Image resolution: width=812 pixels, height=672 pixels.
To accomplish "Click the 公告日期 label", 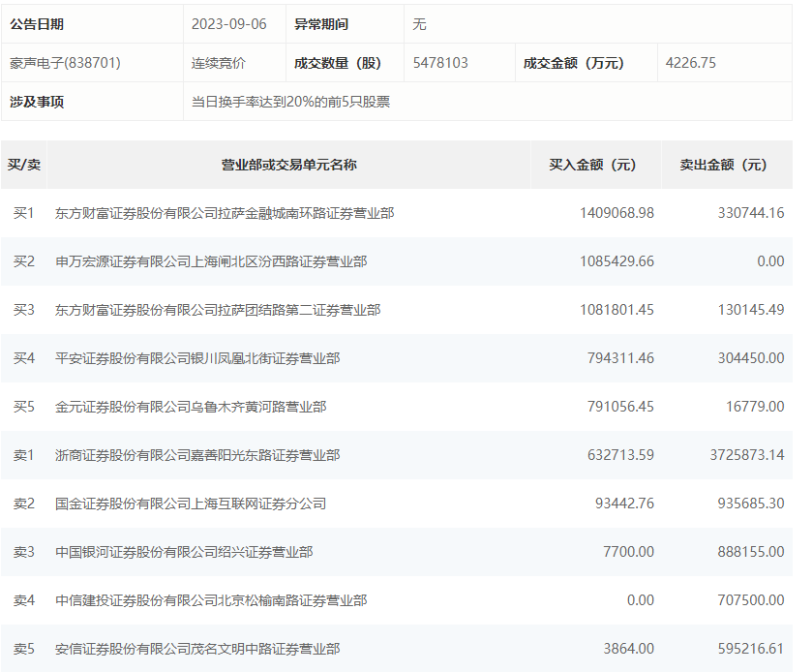I will click(36, 24).
